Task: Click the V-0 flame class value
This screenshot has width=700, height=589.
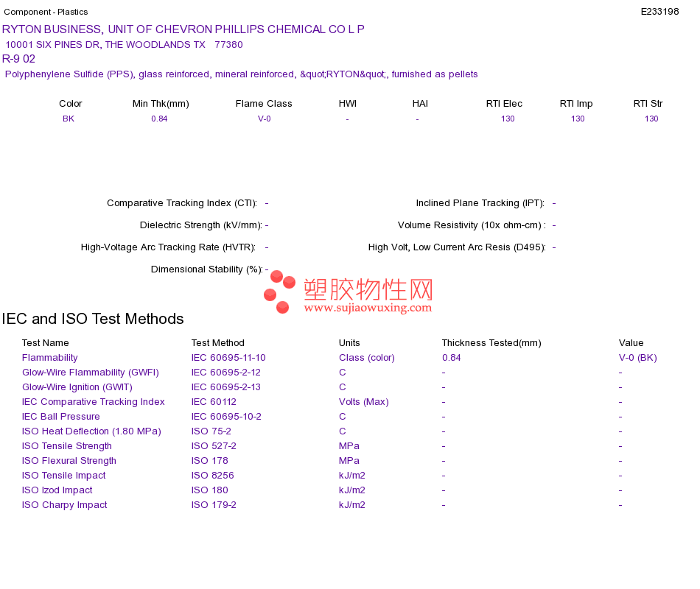Action: 265,119
